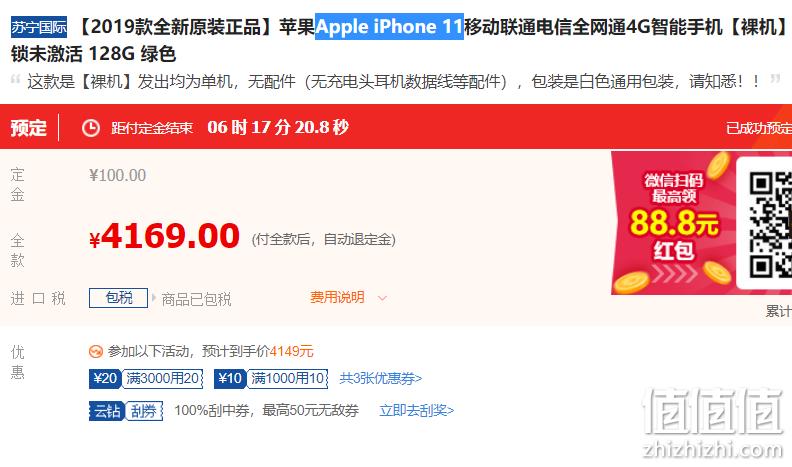Click the WeChat QR code image

770,224
